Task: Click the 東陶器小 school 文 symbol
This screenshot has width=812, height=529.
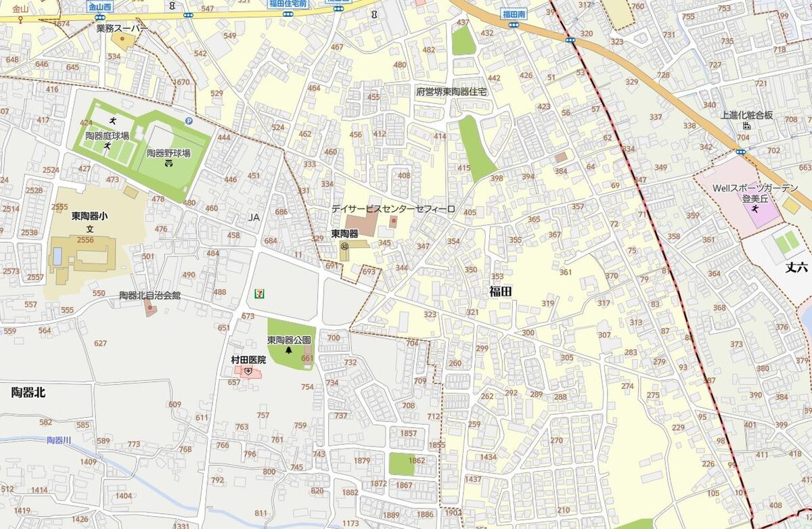Action: 89,230
